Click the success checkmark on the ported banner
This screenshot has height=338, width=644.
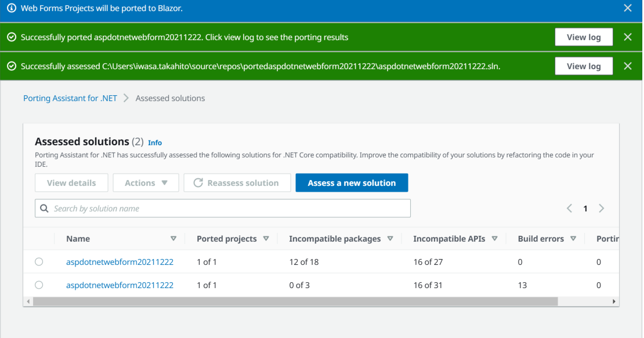(12, 37)
